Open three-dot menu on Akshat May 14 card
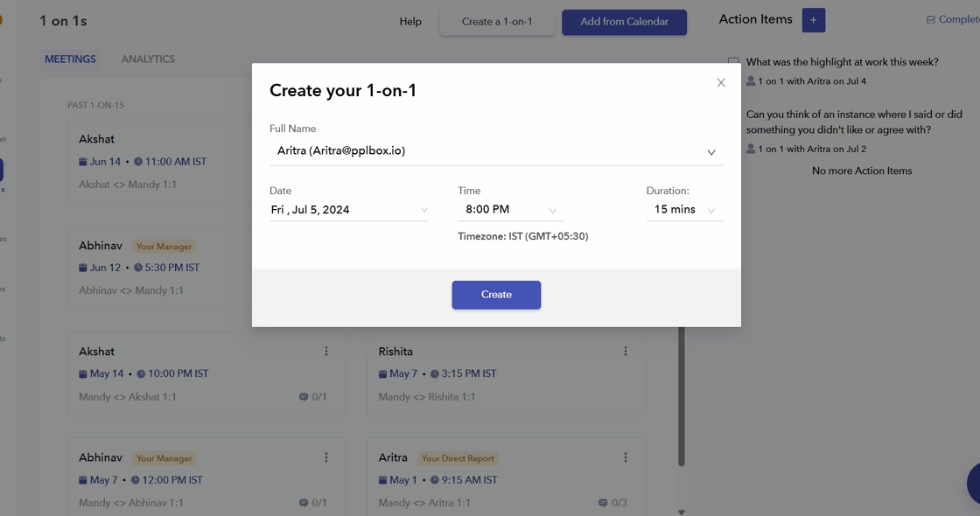980x516 pixels. pyautogui.click(x=326, y=352)
